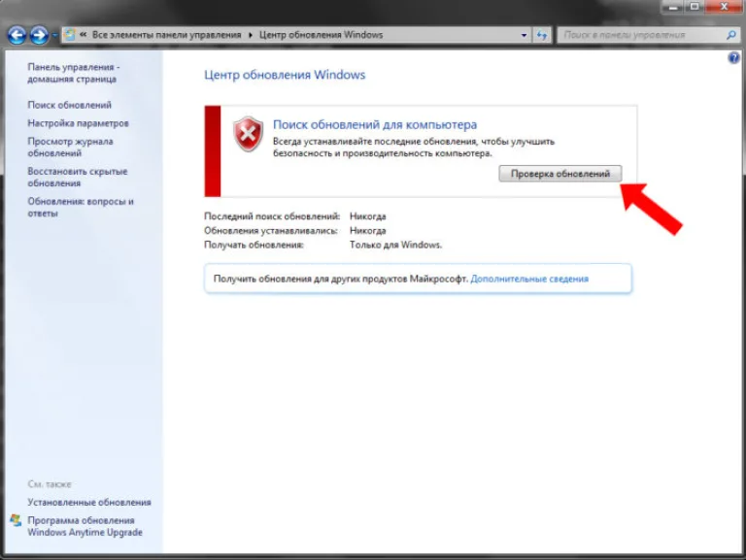Open the Дополнительные сведения link
The image size is (746, 560).
pyautogui.click(x=529, y=280)
